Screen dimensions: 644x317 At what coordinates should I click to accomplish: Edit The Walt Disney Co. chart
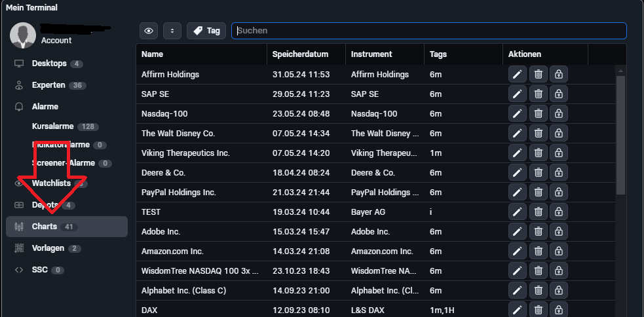(517, 134)
